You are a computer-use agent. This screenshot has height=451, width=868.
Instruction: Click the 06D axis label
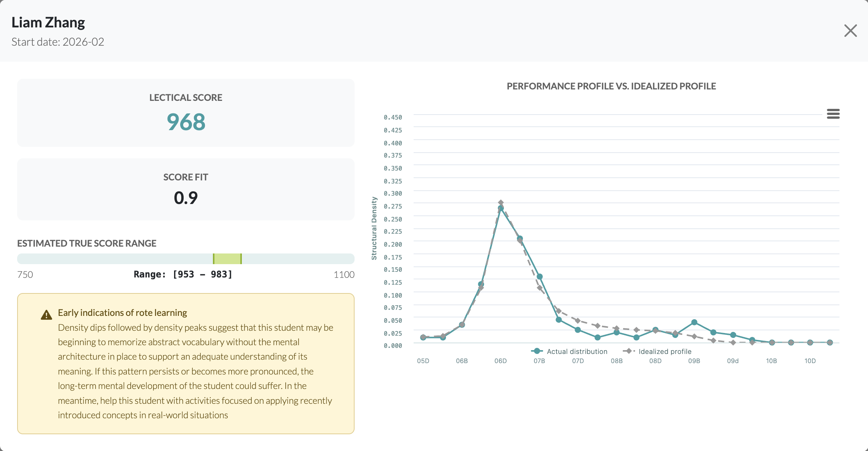pyautogui.click(x=500, y=361)
